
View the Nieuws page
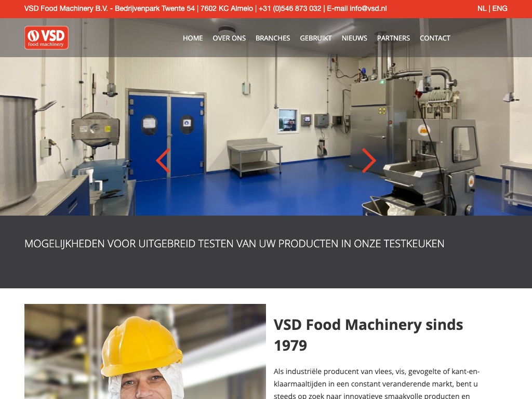click(x=354, y=38)
